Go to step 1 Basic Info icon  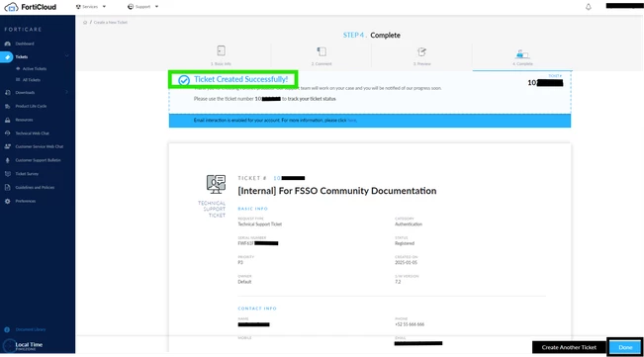click(x=221, y=50)
